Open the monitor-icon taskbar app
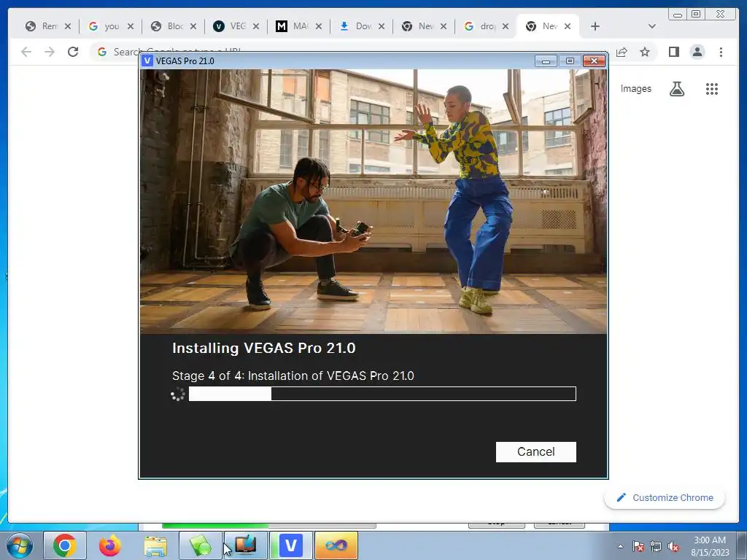Viewport: 747px width, 560px height. pos(246,545)
